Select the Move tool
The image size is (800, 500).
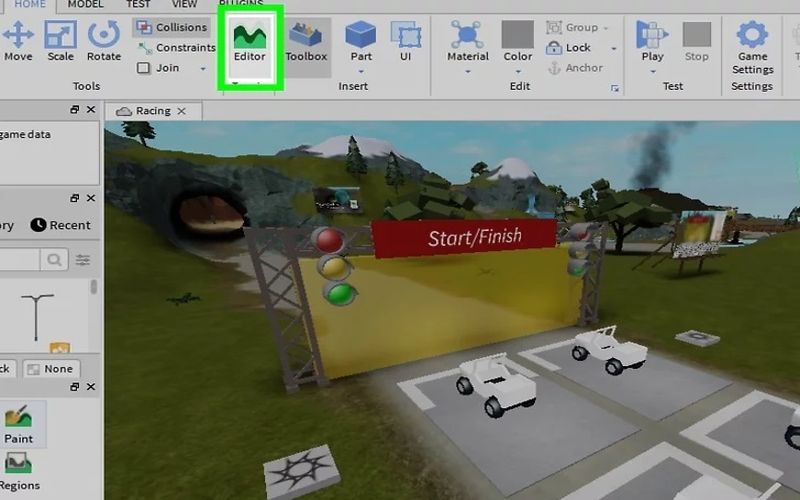[18, 41]
